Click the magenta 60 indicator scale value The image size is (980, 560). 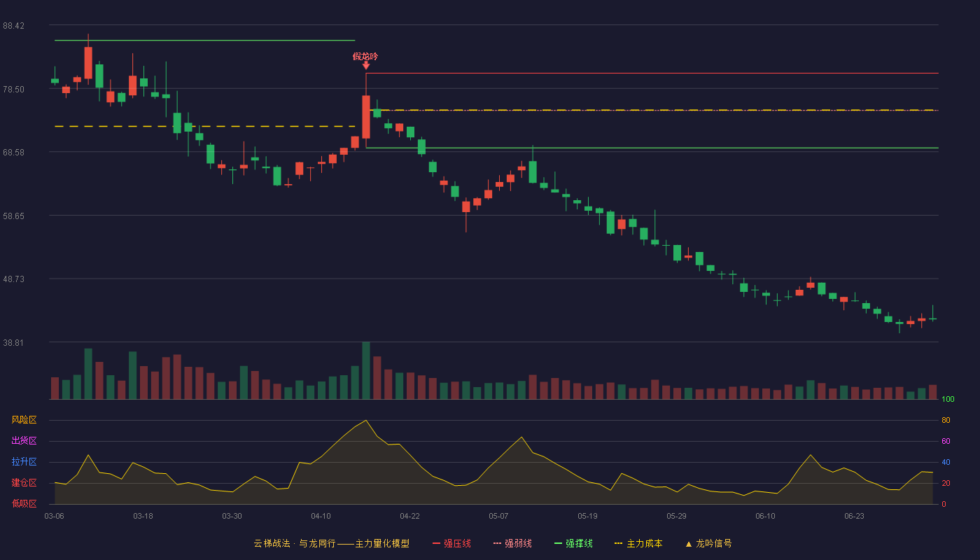(946, 441)
